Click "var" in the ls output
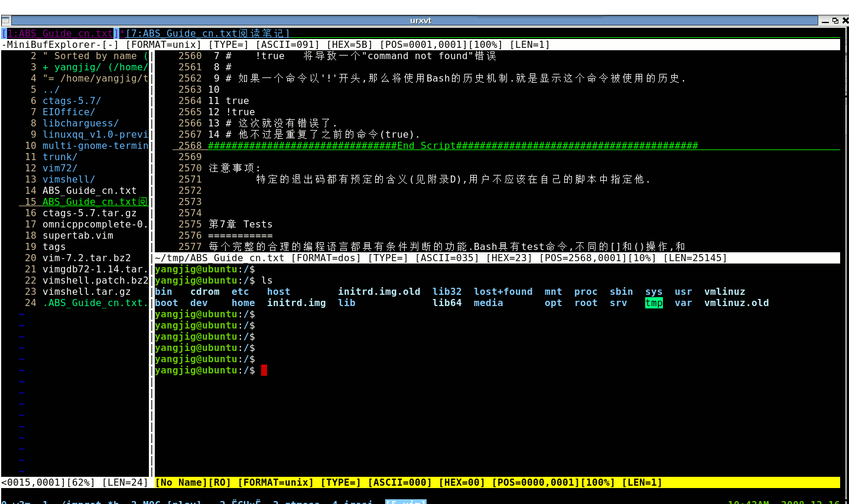The height and width of the screenshot is (504, 849). tap(684, 303)
